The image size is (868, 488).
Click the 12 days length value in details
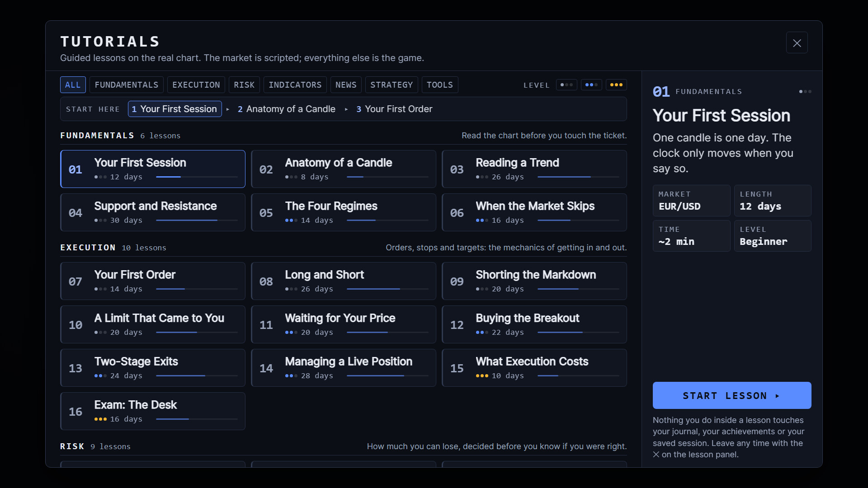760,206
